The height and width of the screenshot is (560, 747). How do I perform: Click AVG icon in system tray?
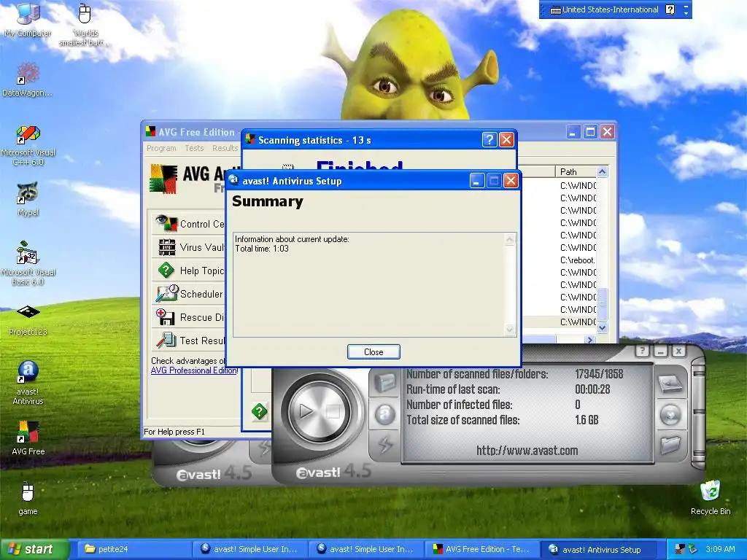point(680,549)
